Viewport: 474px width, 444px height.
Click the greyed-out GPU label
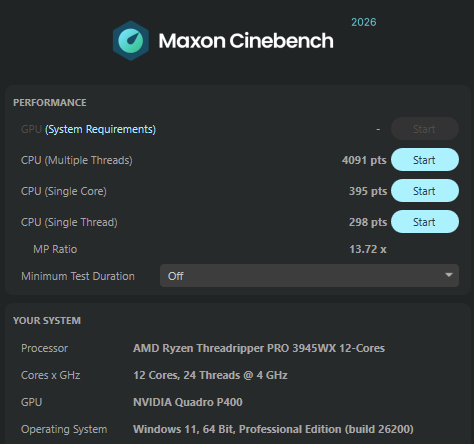click(31, 129)
